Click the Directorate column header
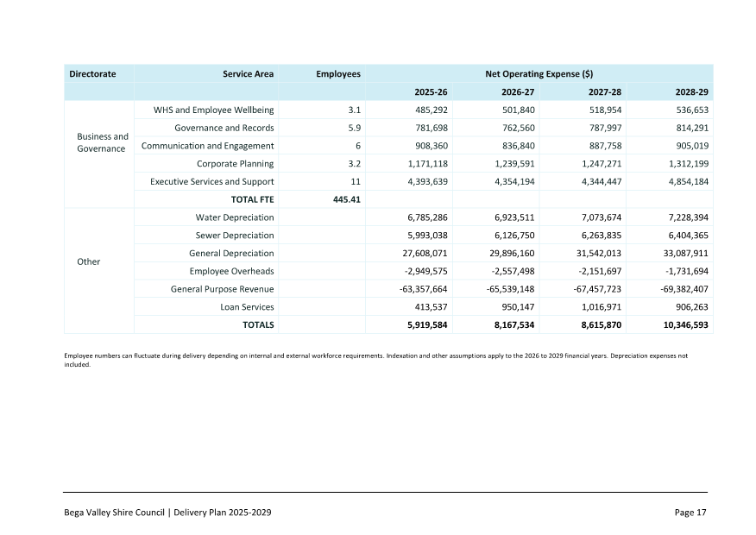This screenshot has height=535, width=756. click(x=92, y=74)
